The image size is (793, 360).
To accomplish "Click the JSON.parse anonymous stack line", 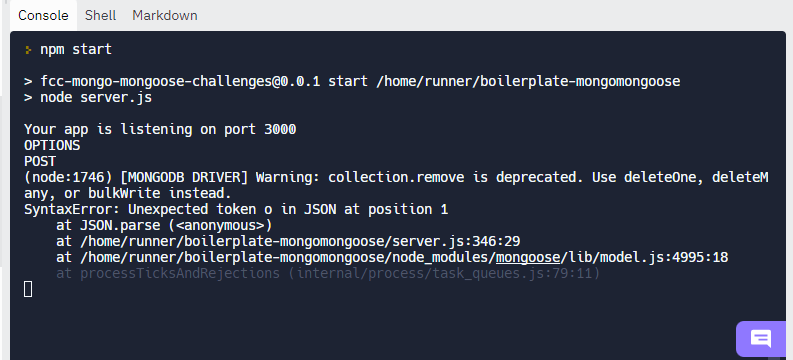I will click(x=164, y=225).
